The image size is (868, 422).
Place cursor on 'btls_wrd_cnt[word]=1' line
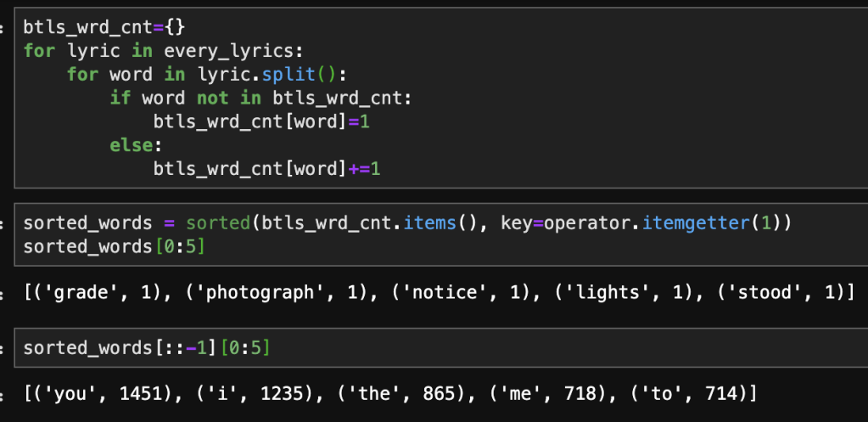261,121
